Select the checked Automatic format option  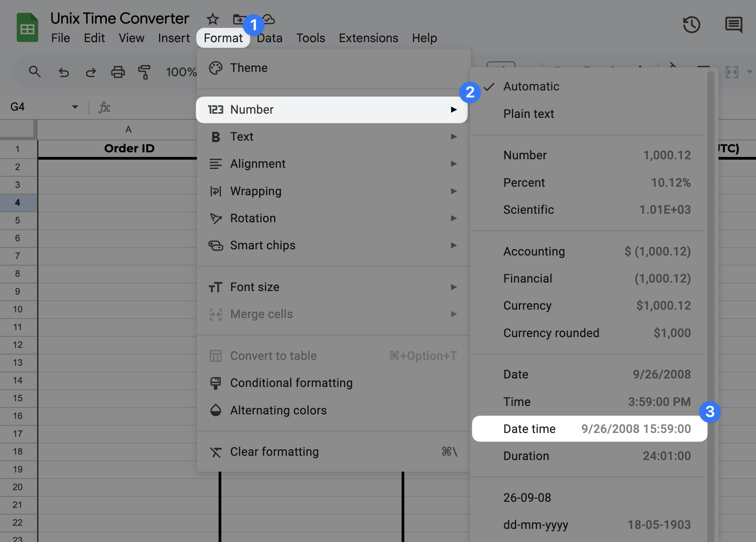pyautogui.click(x=531, y=86)
